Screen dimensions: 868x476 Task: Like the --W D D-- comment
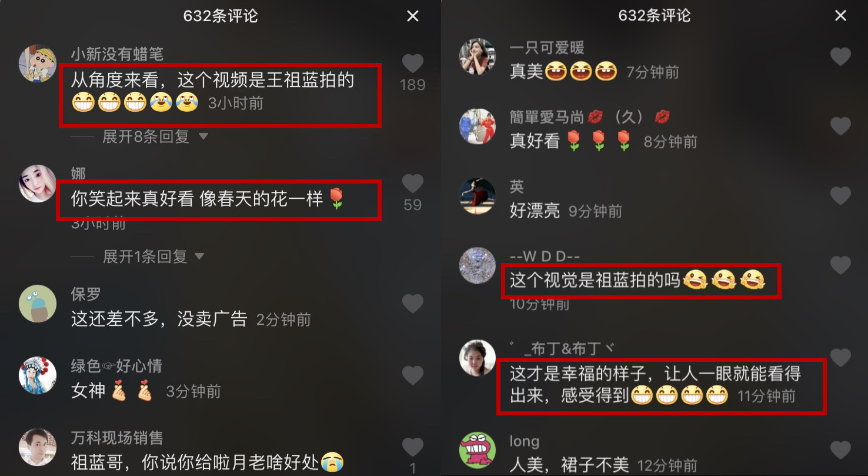(x=840, y=265)
